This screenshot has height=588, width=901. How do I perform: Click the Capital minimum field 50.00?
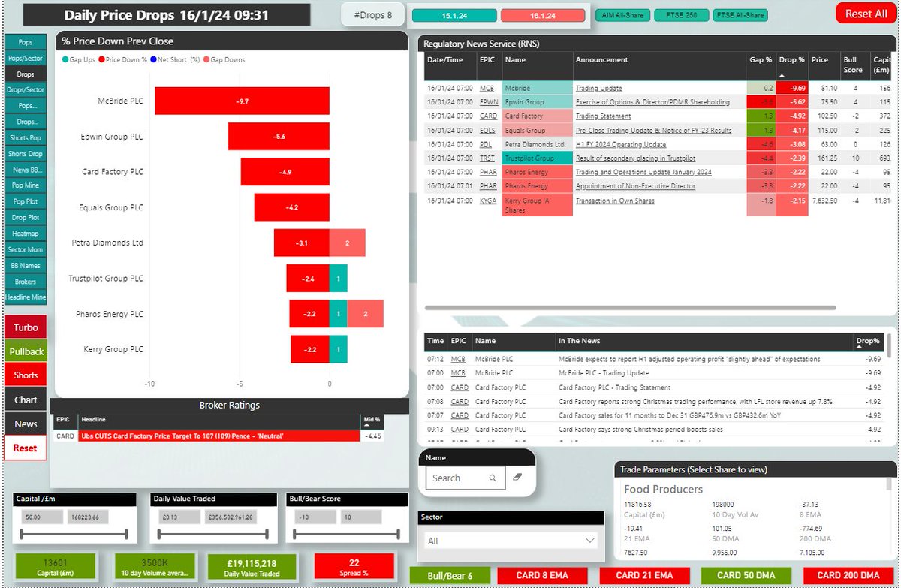pos(42,517)
